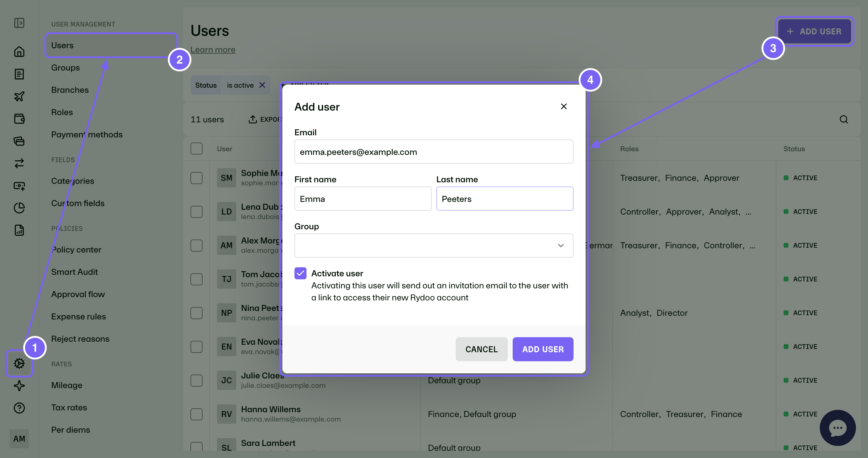Go to Groups in User Management
868x458 pixels.
[65, 67]
